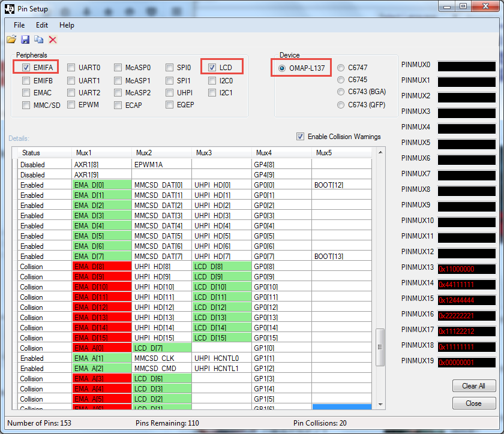Click the Pins Remaining: 110 status text
The height and width of the screenshot is (434, 504).
(x=167, y=423)
